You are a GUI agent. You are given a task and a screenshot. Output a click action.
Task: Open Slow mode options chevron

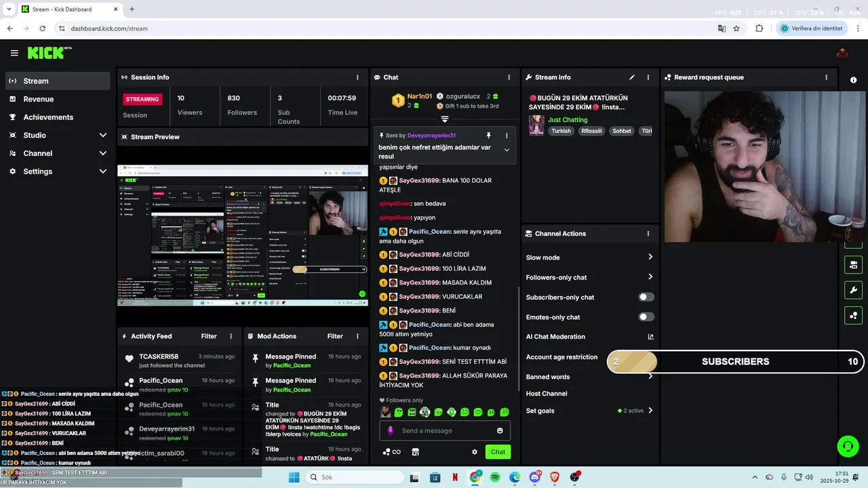[650, 257]
